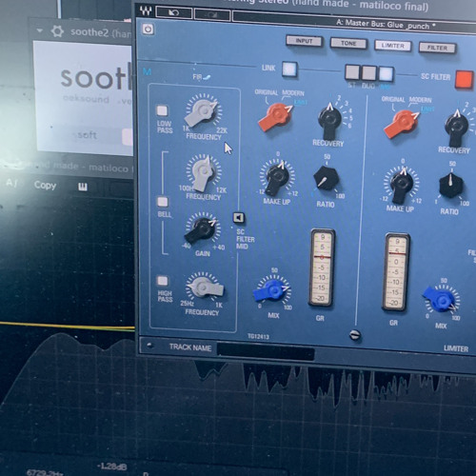Image resolution: width=476 pixels, height=476 pixels.
Task: Click the right GR gain reduction meter
Action: point(396,273)
